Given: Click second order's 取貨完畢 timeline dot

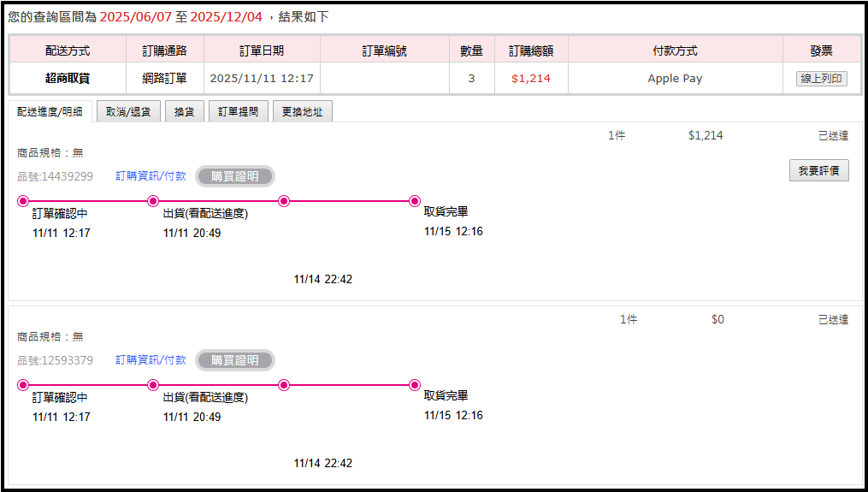Looking at the screenshot, I should point(415,385).
